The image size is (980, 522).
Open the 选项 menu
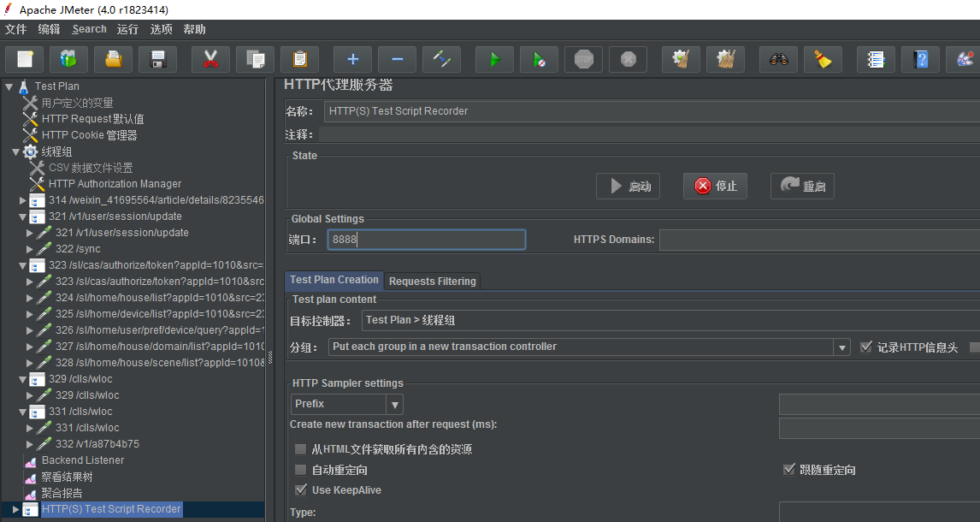tap(161, 29)
